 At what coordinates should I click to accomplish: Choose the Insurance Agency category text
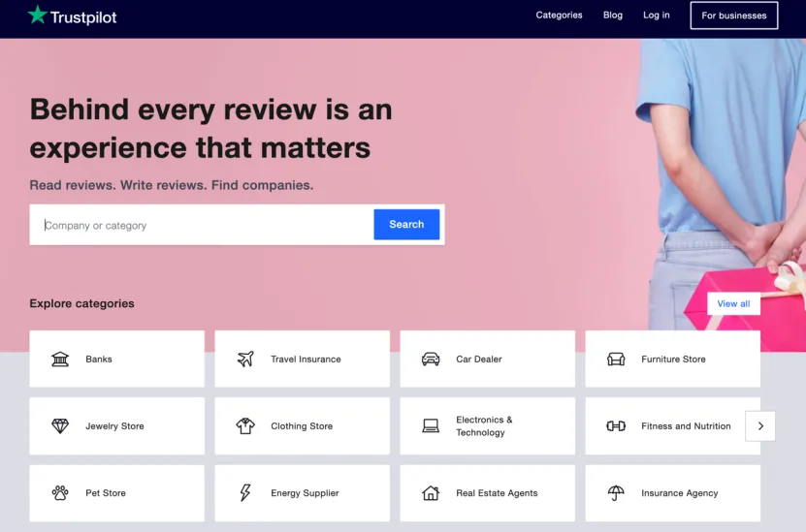tap(680, 493)
